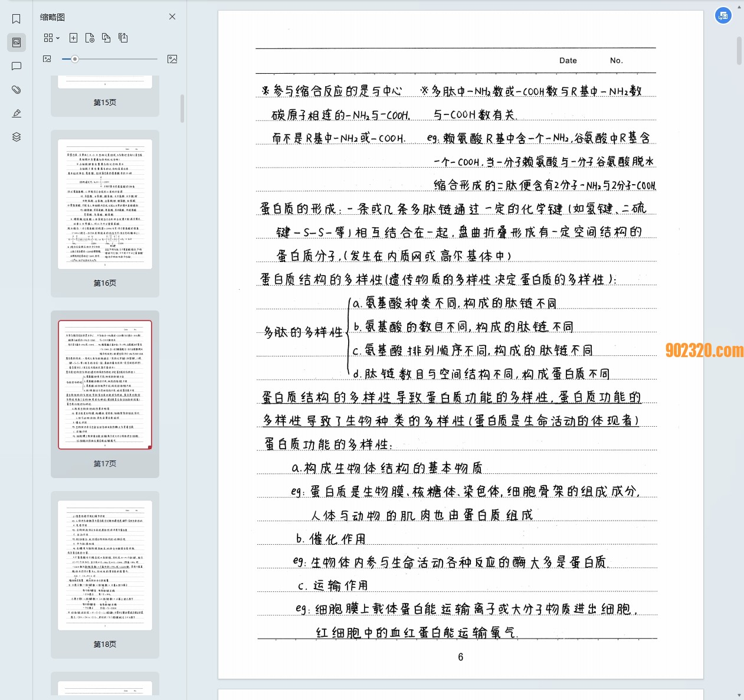Click the page settings document icon
The height and width of the screenshot is (700, 744).
coord(90,38)
